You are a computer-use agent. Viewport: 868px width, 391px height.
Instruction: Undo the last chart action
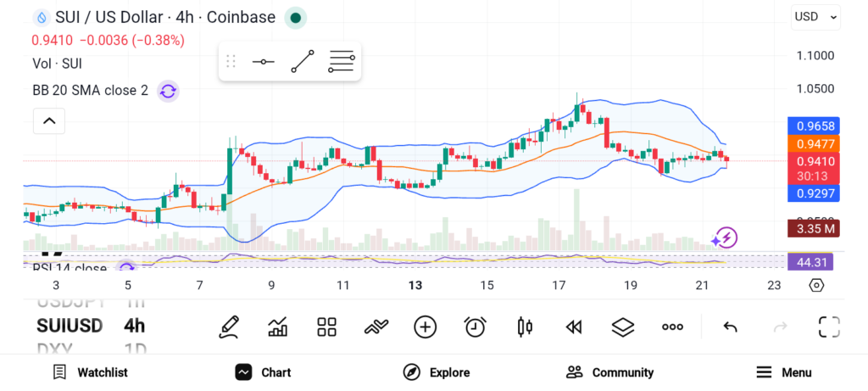point(730,327)
